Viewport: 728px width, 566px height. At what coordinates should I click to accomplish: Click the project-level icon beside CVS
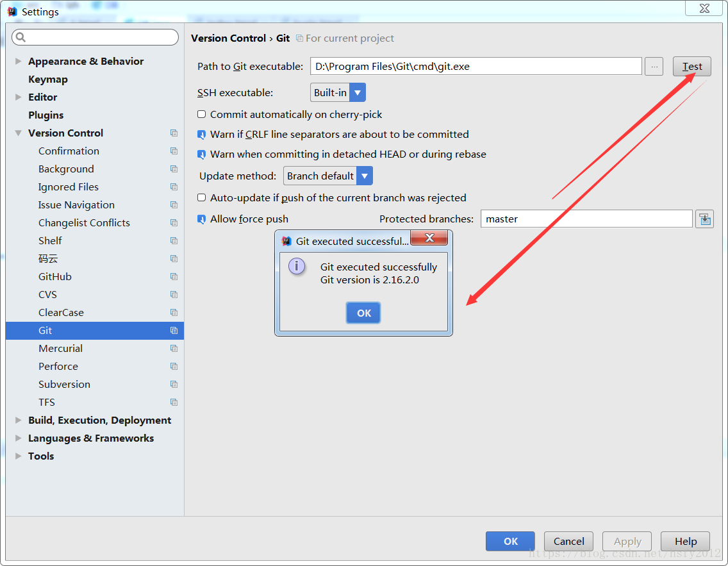click(174, 294)
